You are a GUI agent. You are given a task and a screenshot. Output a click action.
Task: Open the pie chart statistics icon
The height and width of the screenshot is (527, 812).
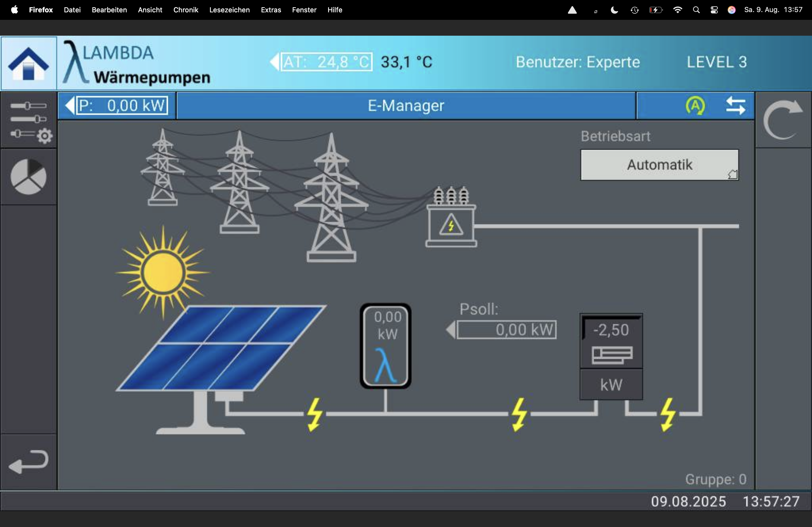point(29,177)
